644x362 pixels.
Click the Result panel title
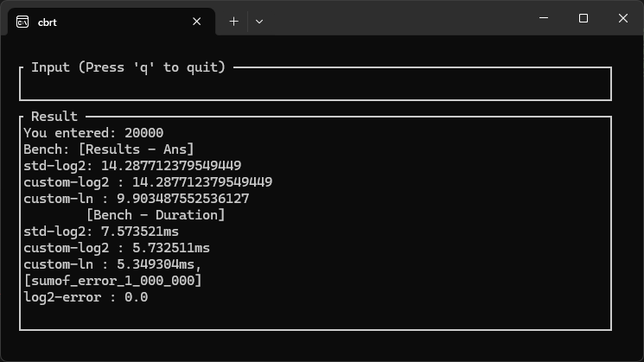click(54, 117)
